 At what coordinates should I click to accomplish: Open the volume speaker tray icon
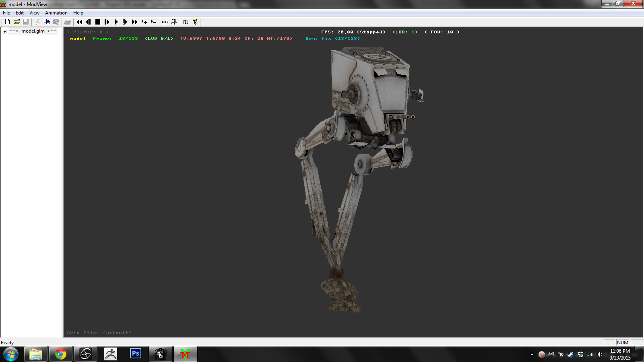[x=600, y=354]
